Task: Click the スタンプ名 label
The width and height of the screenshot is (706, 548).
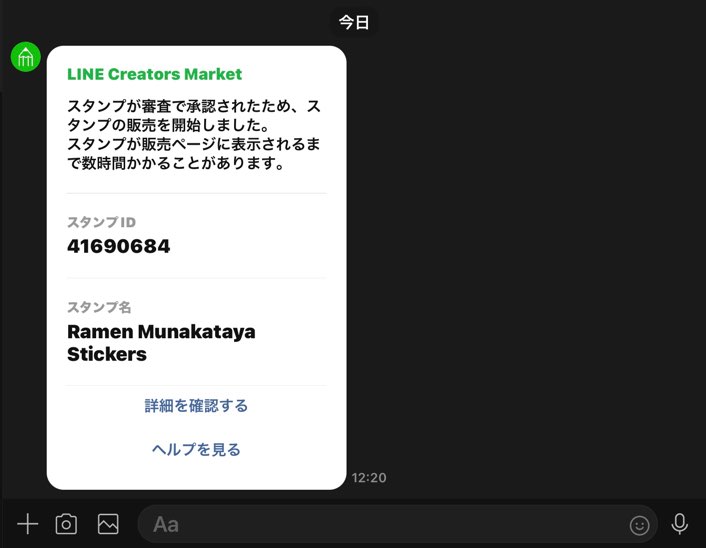Action: [99, 307]
